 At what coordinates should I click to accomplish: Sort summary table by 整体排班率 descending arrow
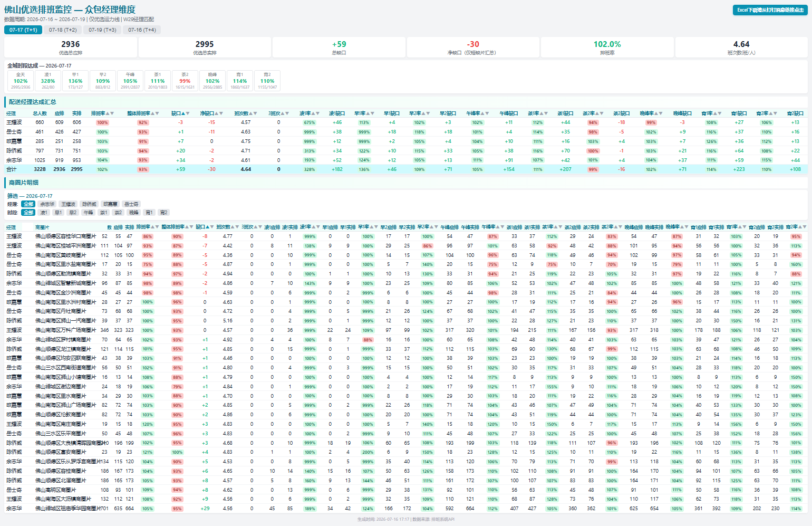[x=157, y=113]
